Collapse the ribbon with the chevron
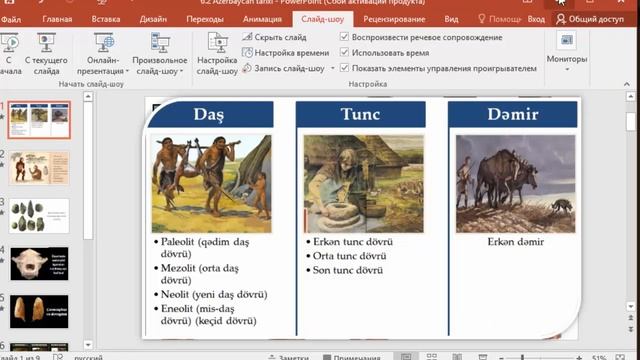The height and width of the screenshot is (360, 640). 627,84
